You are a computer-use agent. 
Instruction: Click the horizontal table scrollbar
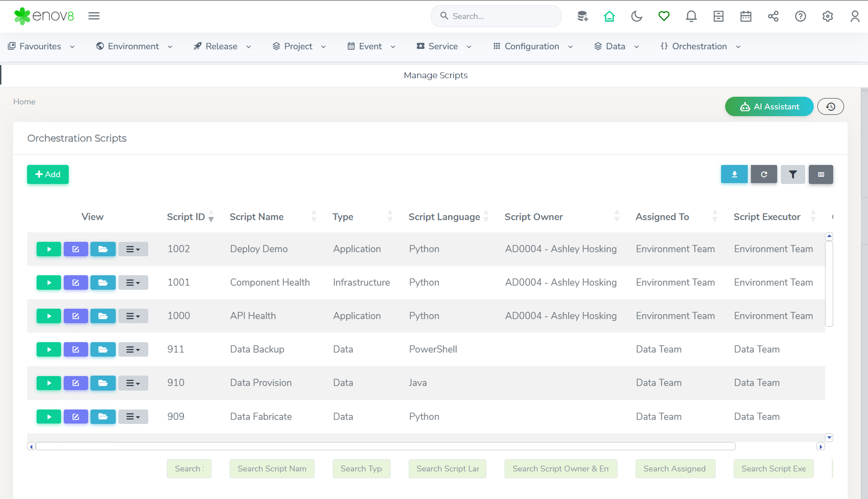point(385,447)
